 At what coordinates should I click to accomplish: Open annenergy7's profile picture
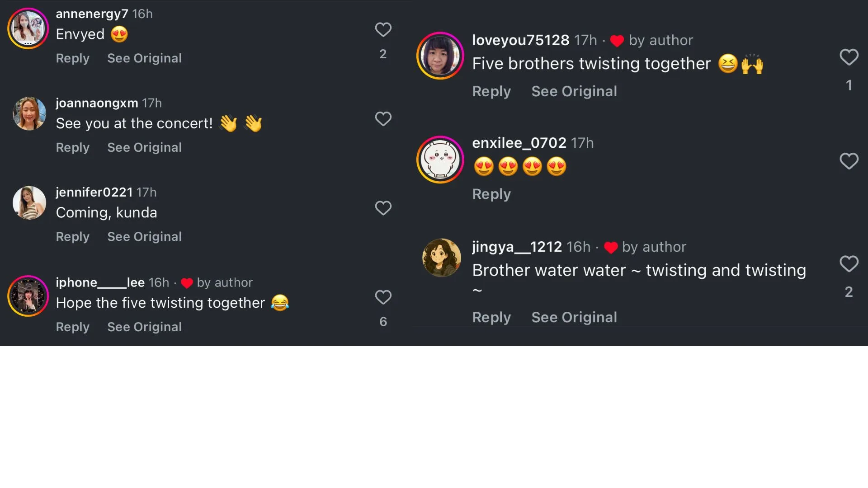[x=28, y=28]
